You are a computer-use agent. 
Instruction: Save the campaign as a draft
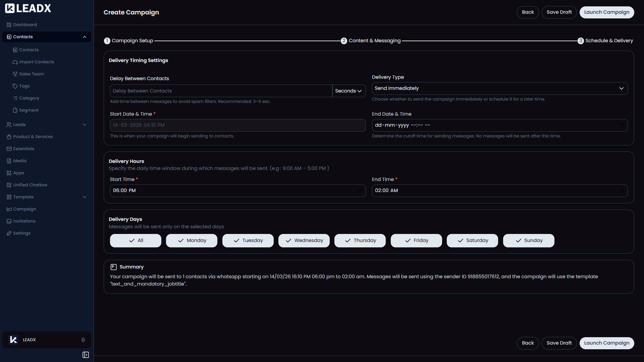pos(559,12)
